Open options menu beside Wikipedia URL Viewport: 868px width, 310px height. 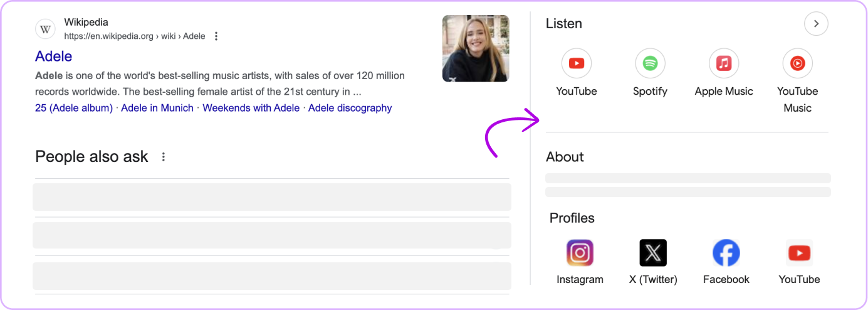(216, 36)
